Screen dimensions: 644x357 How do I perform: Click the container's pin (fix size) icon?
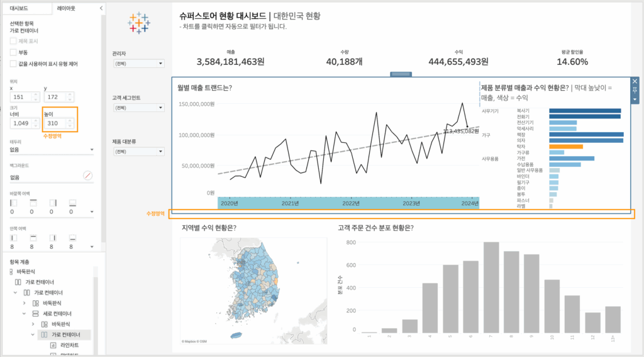[635, 91]
